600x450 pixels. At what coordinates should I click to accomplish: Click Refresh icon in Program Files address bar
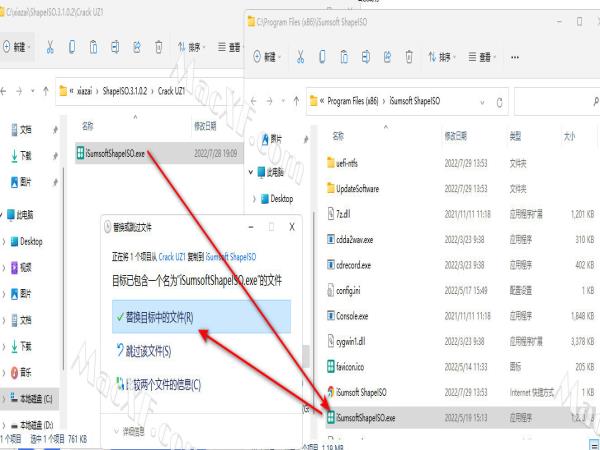(499, 102)
